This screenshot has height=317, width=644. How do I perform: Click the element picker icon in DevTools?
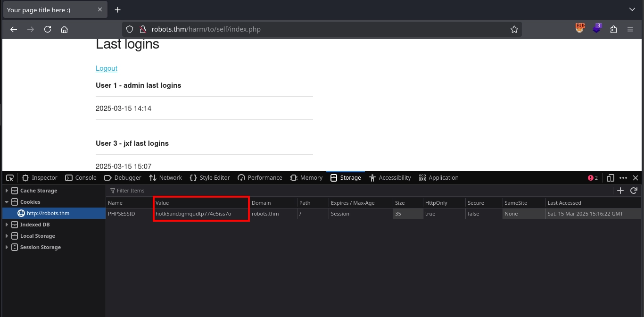(10, 178)
